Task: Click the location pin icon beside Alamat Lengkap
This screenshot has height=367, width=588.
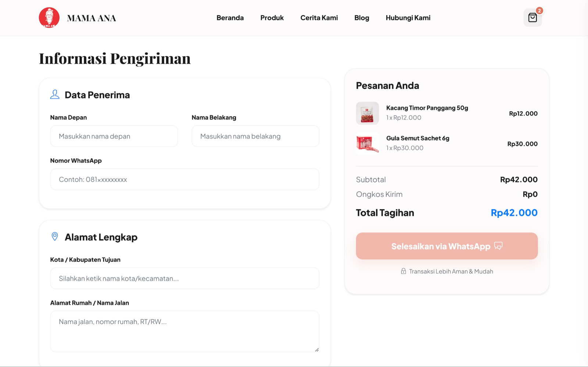Action: [x=55, y=237]
